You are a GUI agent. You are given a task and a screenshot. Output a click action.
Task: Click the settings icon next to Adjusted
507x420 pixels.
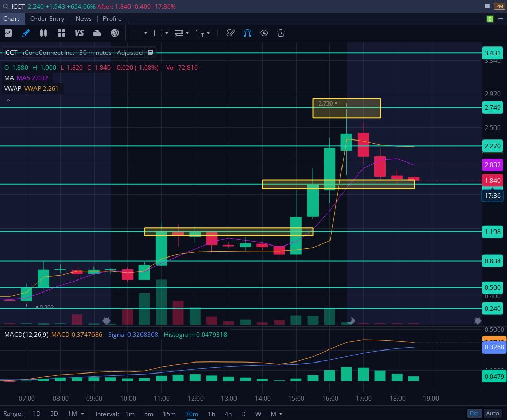(x=150, y=52)
